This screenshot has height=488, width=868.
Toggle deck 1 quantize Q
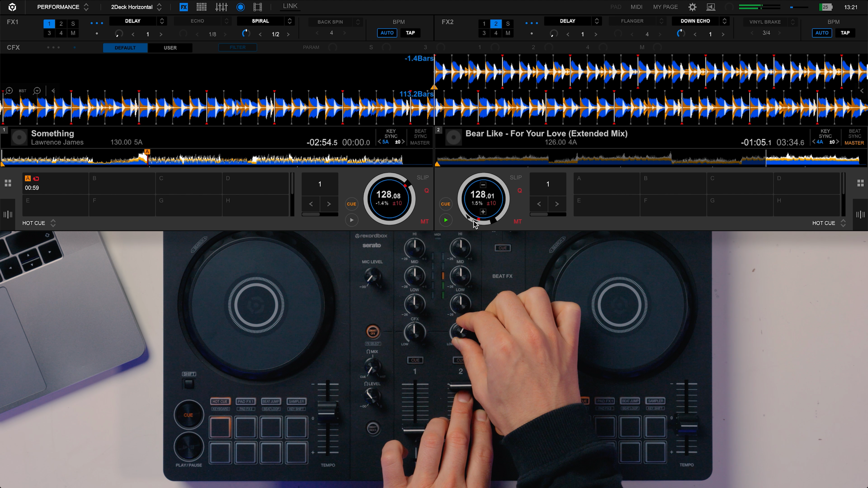pos(427,190)
